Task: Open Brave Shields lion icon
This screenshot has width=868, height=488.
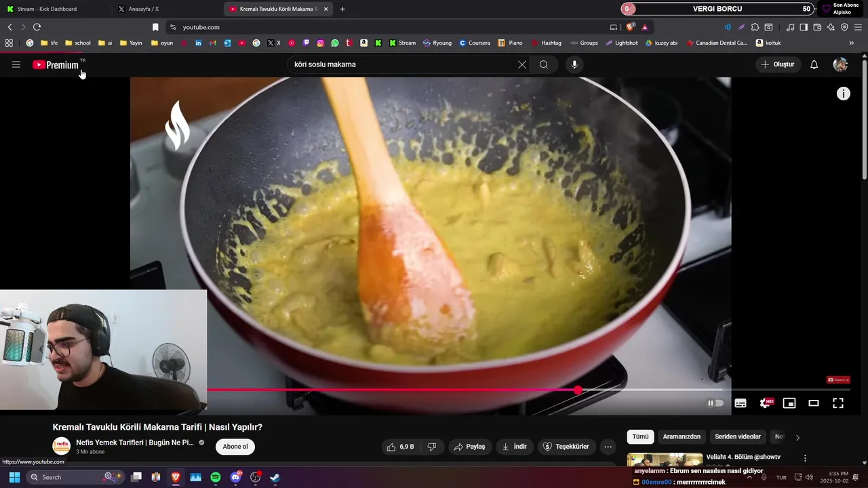Action: pyautogui.click(x=630, y=27)
